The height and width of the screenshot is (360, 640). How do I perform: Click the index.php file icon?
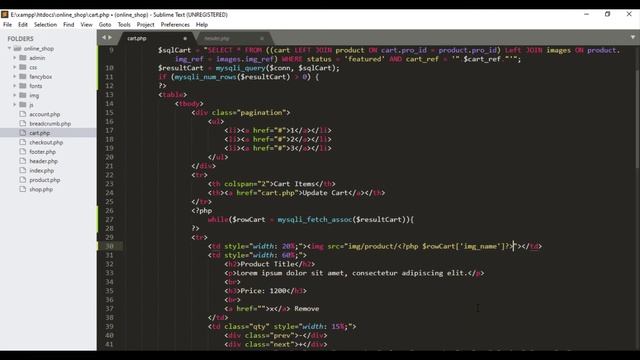point(23,170)
